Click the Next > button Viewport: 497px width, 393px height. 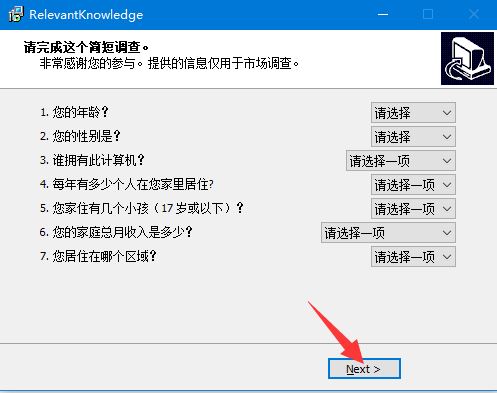point(364,369)
